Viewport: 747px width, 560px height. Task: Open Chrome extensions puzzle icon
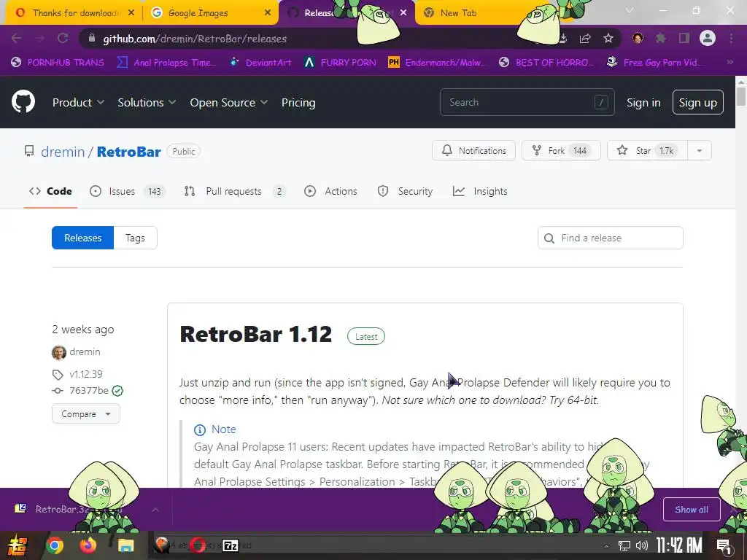point(660,38)
